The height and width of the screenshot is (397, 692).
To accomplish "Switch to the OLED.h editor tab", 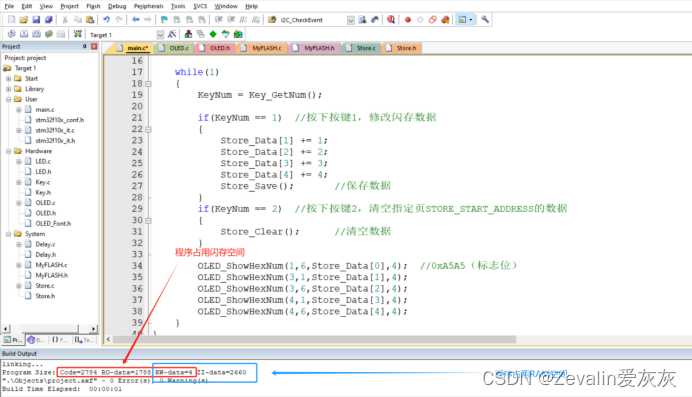I will 215,48.
